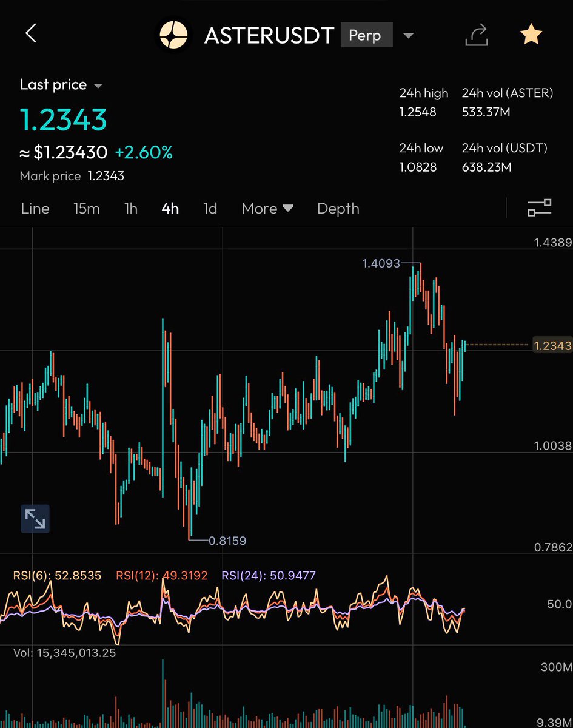
Task: Select the 1d timeframe
Action: click(210, 208)
